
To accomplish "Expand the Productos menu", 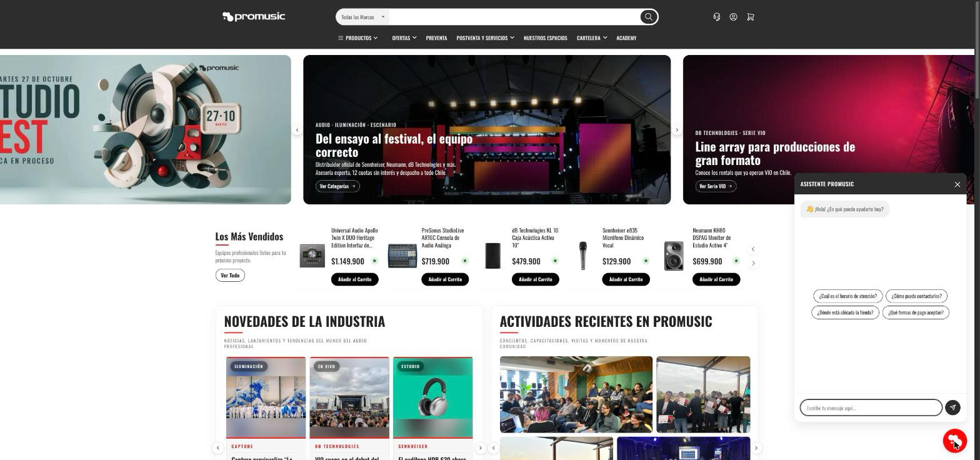I will [x=358, y=38].
